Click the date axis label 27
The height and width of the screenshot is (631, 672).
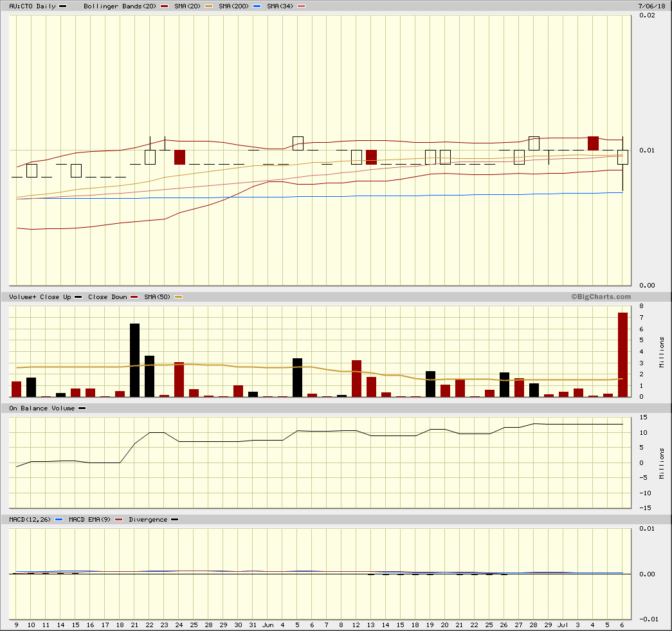pyautogui.click(x=518, y=625)
